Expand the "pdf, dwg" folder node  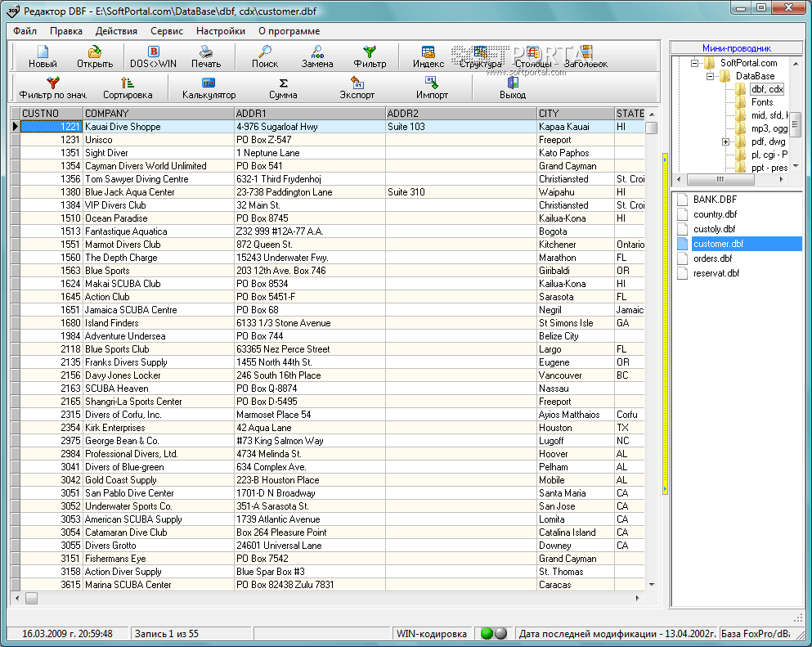pos(725,142)
